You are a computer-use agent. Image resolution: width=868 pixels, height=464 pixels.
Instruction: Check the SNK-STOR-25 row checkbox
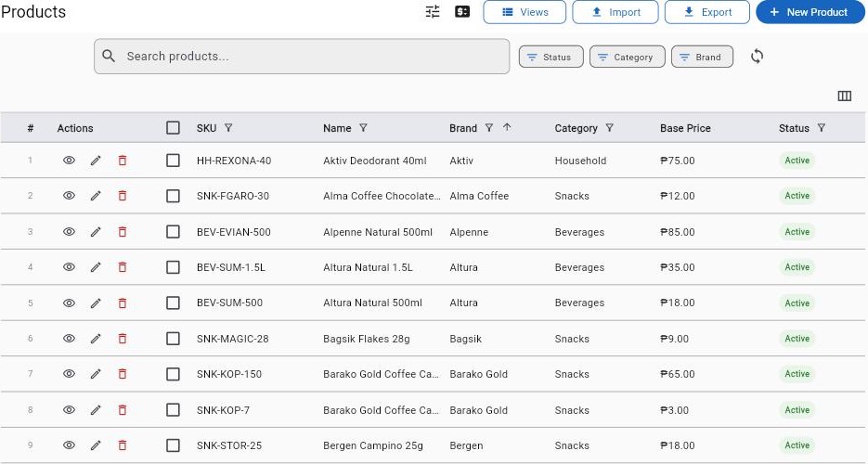pyautogui.click(x=173, y=445)
